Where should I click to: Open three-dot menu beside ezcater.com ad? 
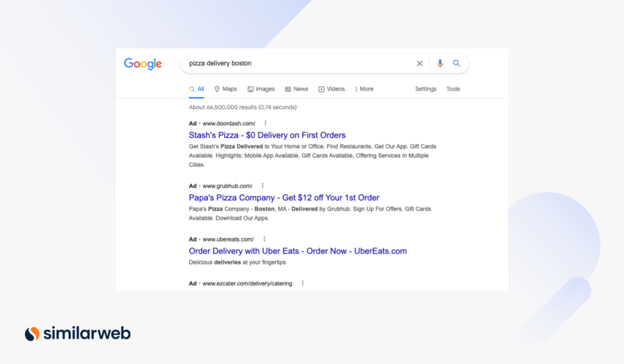pos(303,283)
